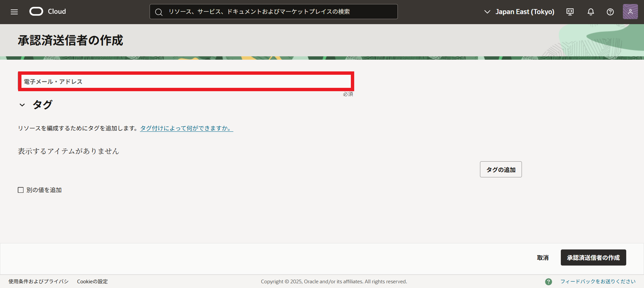Open the developer tools Cloud Shell icon
The height and width of the screenshot is (288, 644).
pos(570,12)
